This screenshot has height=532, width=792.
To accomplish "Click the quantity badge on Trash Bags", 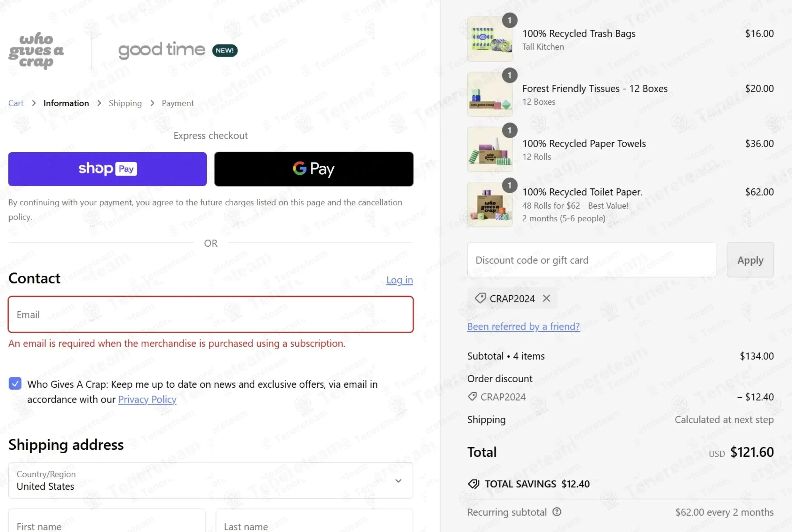I will (509, 20).
